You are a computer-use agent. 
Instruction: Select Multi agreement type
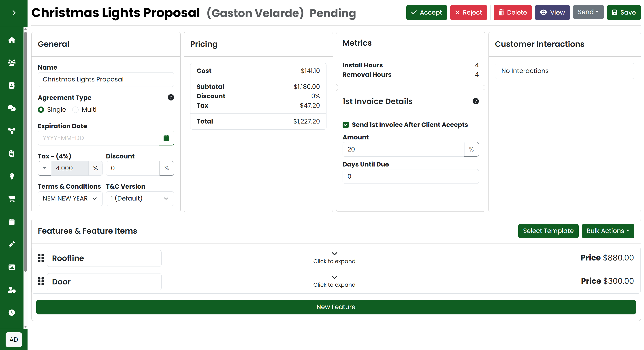pos(75,110)
